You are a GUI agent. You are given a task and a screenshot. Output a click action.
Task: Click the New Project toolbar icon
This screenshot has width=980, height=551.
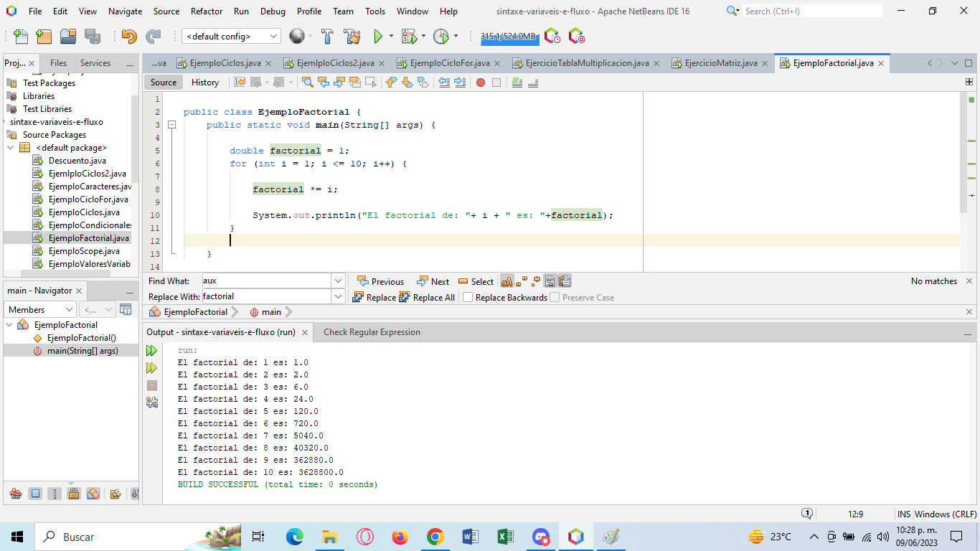tap(44, 36)
